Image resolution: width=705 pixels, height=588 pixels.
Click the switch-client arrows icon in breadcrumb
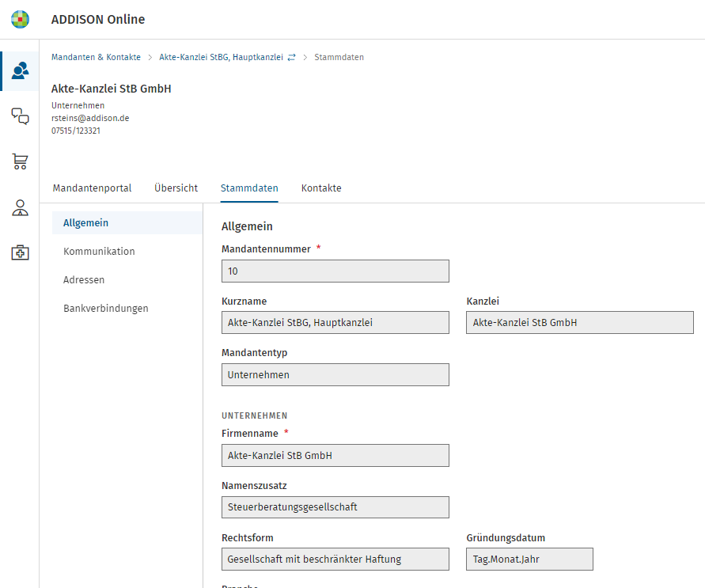(292, 57)
